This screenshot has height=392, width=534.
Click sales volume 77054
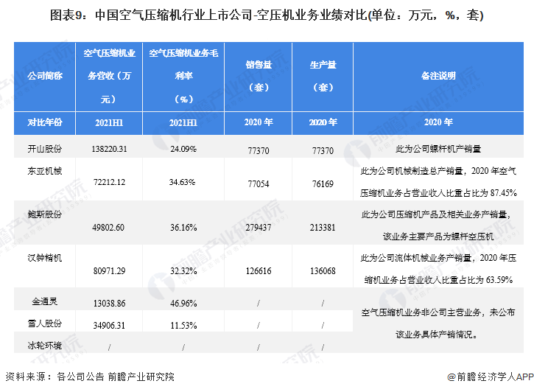click(259, 184)
